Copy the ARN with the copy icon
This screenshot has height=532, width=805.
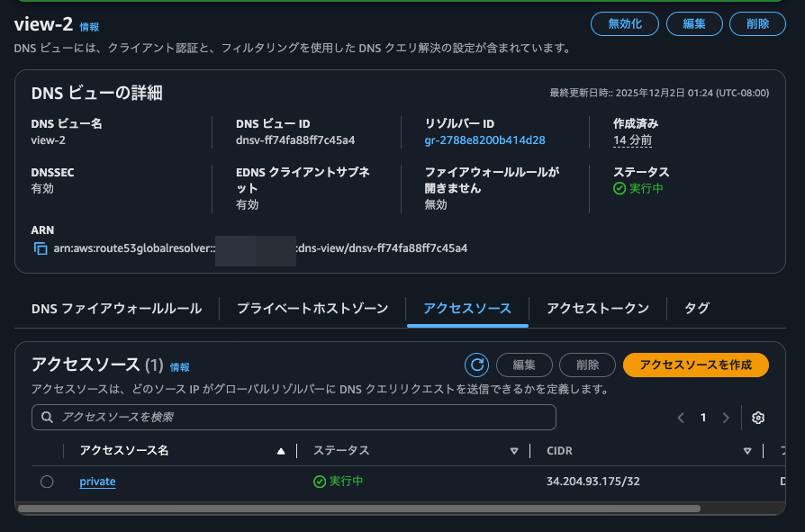(x=40, y=248)
